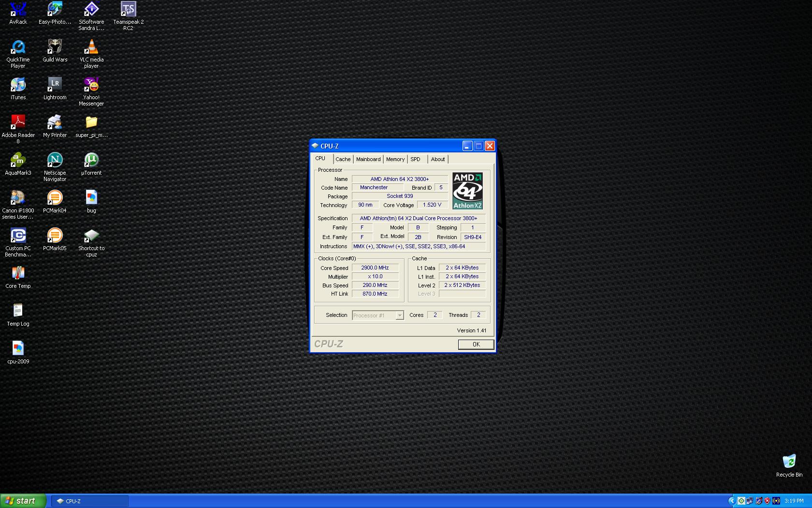This screenshot has height=508, width=812.
Task: Click the 1.520 V core voltage value
Action: click(x=432, y=205)
